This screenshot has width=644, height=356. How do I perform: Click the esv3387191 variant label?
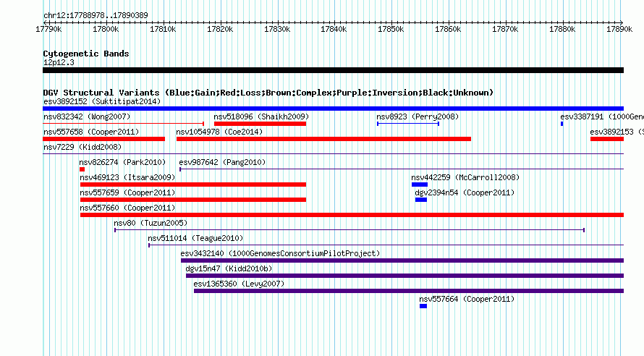coord(602,116)
